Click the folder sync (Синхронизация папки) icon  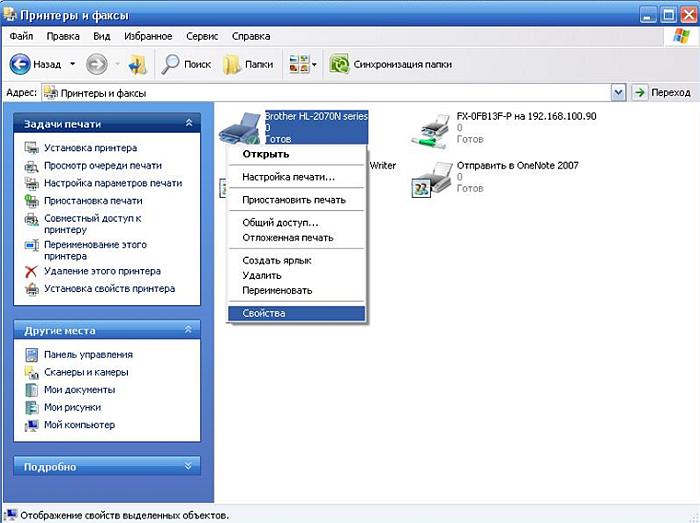[340, 64]
